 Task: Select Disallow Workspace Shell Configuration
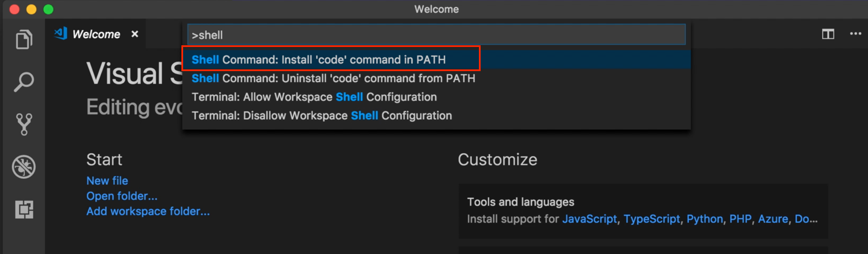pyautogui.click(x=436, y=116)
